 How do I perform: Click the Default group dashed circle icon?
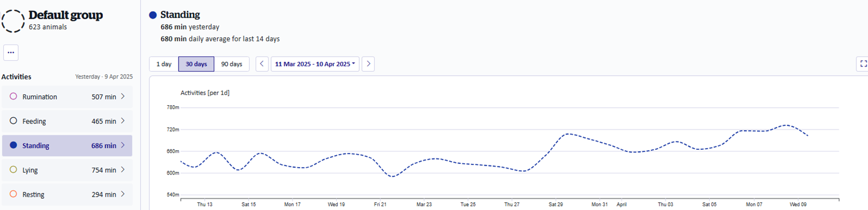13,21
